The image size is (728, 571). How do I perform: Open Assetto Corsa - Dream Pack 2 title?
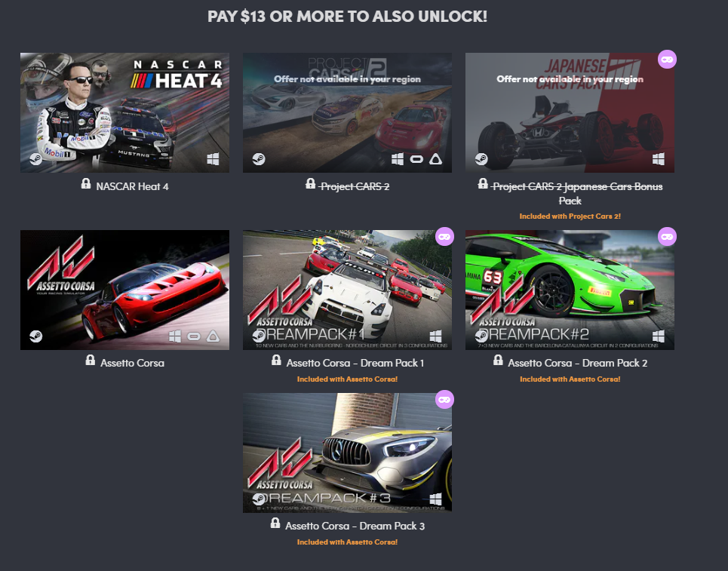578,363
